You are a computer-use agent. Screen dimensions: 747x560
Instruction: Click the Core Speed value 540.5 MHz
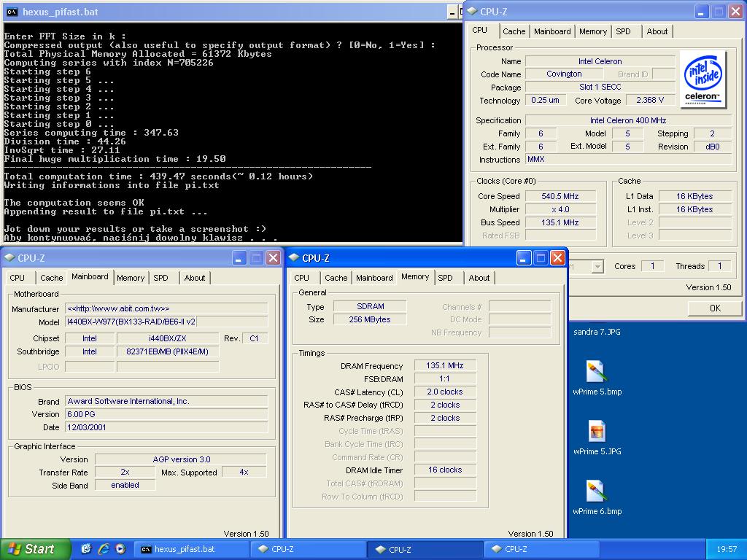(x=560, y=196)
